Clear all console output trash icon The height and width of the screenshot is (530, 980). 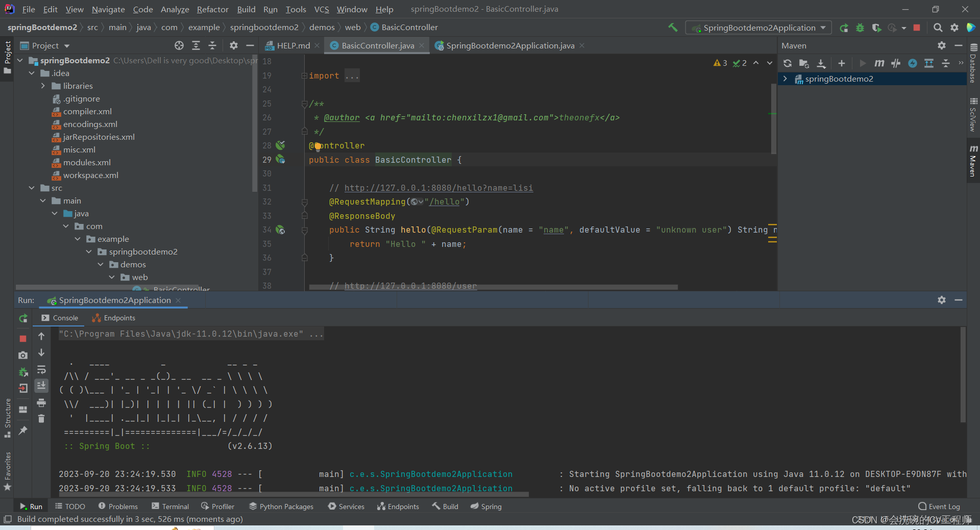point(41,419)
